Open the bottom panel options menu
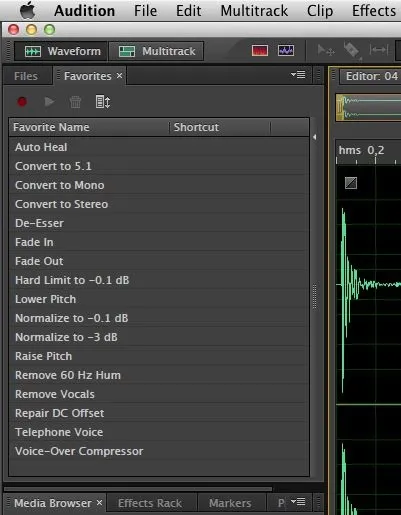401x515 pixels. [x=298, y=502]
